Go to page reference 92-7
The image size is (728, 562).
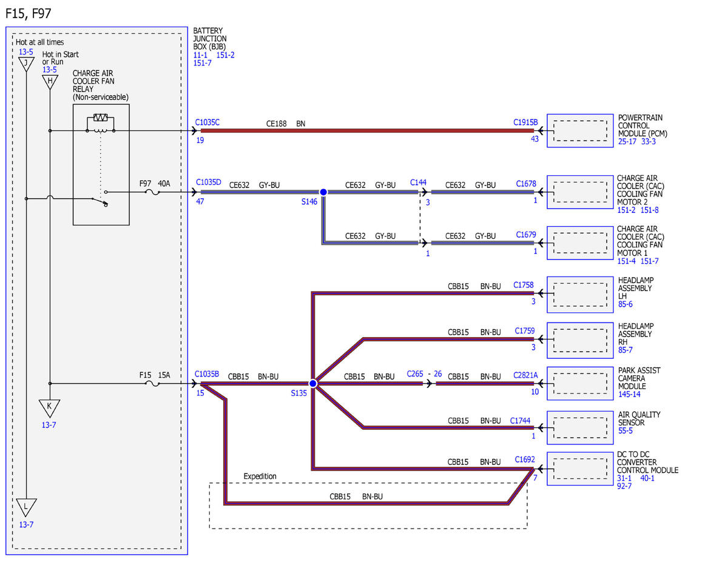(x=625, y=486)
